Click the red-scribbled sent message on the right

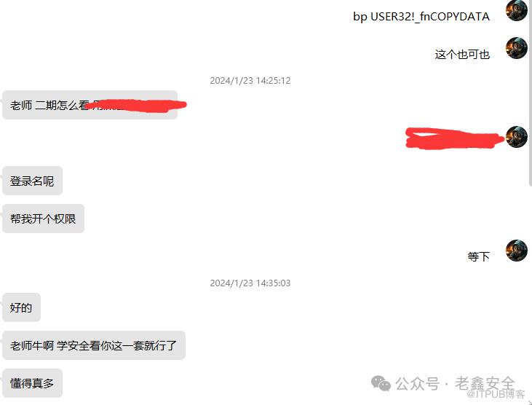coord(455,138)
